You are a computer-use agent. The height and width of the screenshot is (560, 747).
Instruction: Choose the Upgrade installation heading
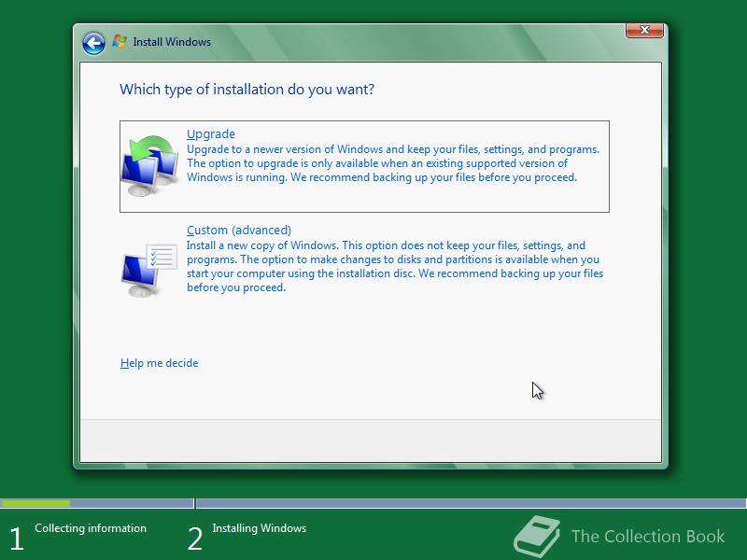[x=211, y=134]
